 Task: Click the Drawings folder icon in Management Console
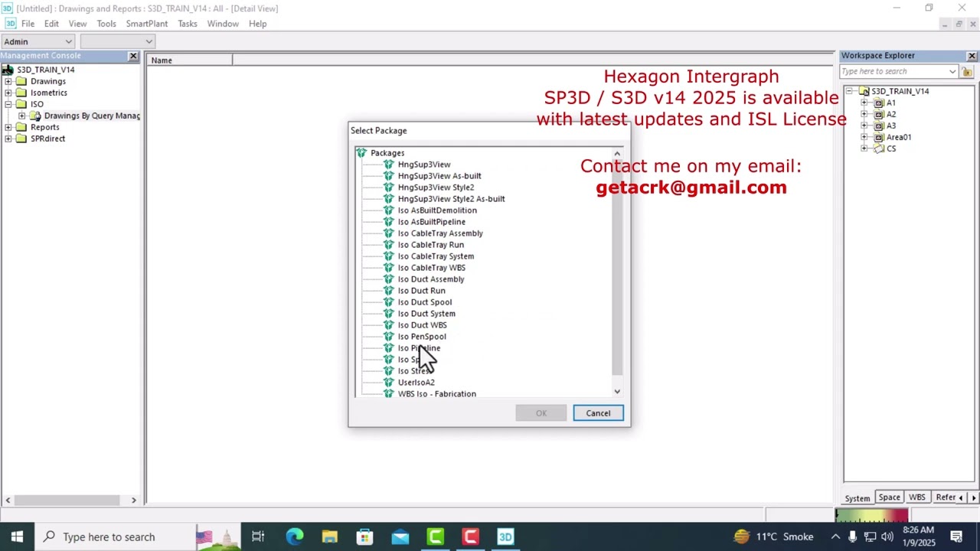[21, 81]
